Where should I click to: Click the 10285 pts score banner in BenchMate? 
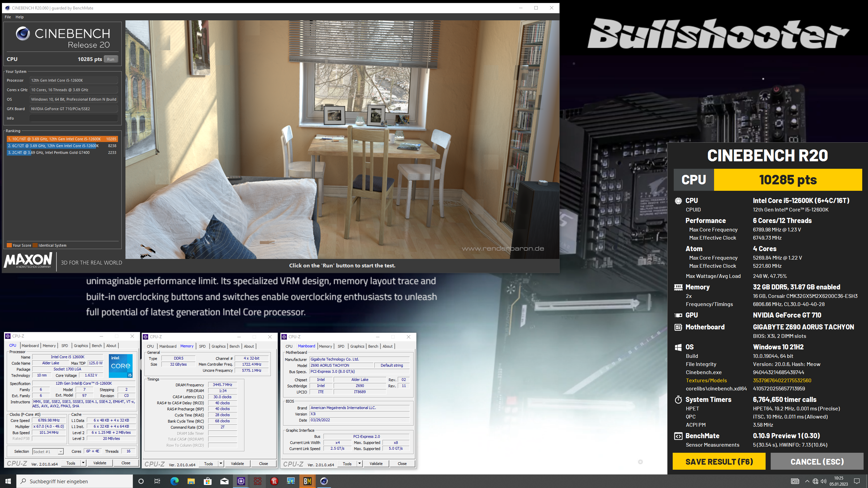tap(788, 180)
